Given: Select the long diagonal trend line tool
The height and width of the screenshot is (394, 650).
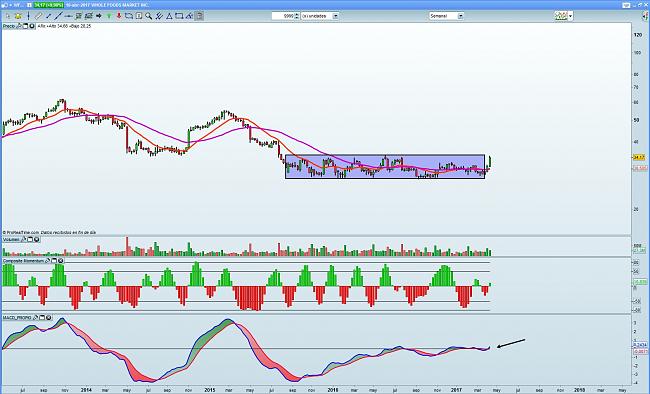Looking at the screenshot, I should pos(58,16).
